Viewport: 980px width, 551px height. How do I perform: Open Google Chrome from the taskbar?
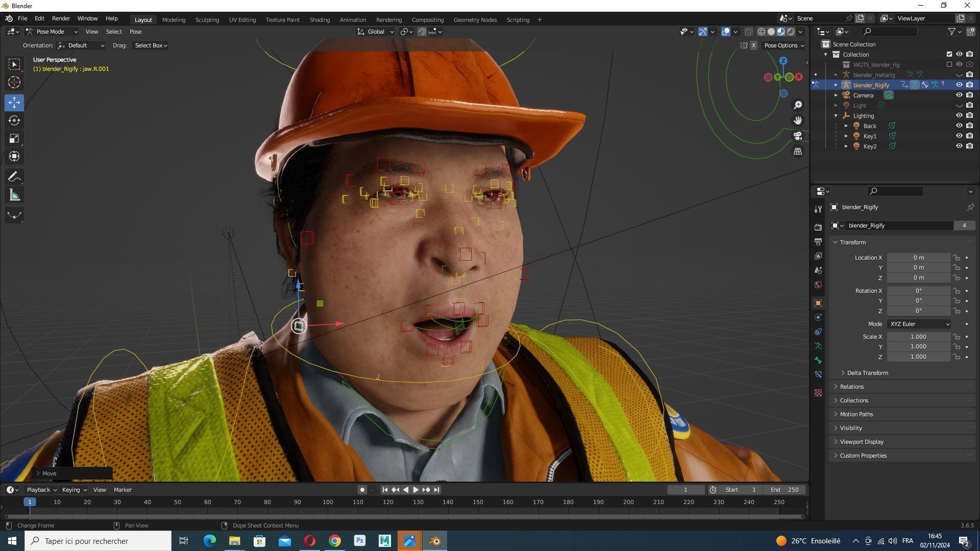pyautogui.click(x=335, y=541)
